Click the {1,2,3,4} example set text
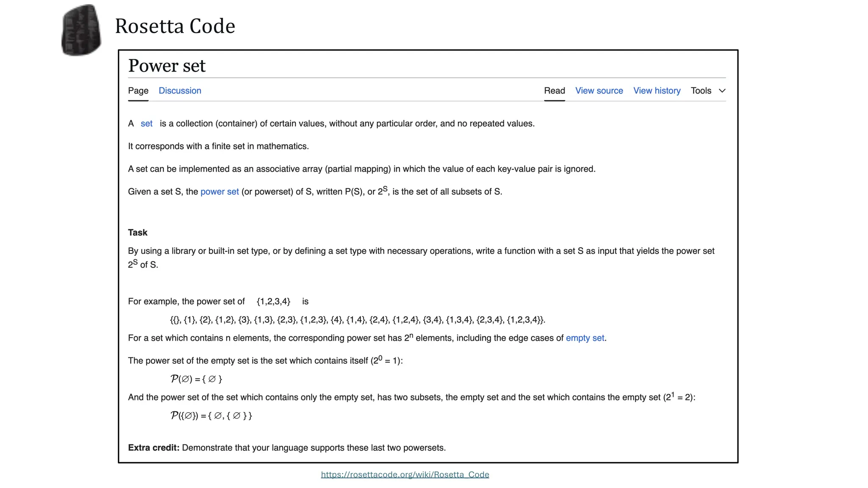 coord(273,301)
